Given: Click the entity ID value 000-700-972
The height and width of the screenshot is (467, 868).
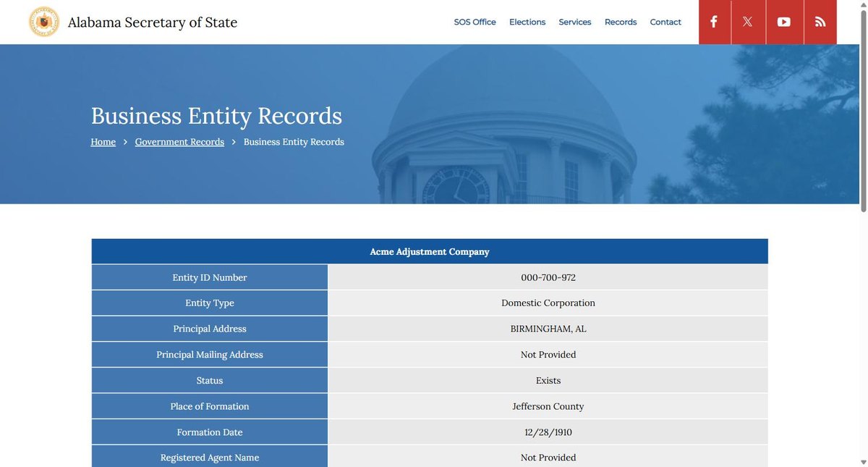Looking at the screenshot, I should pyautogui.click(x=548, y=277).
